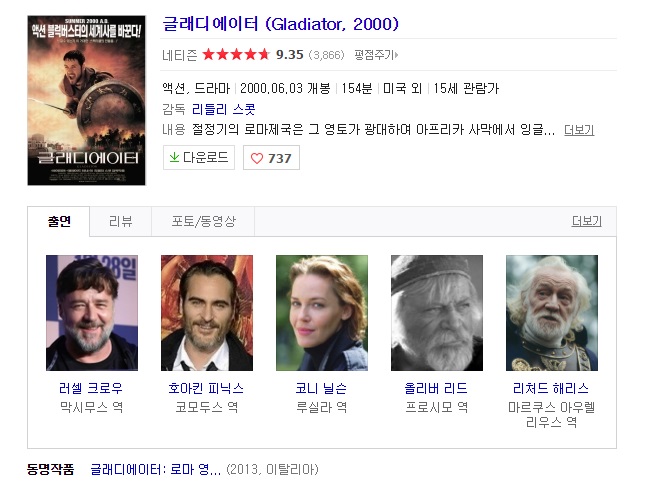Click 평점주기 to rate the movie
This screenshot has width=645, height=486.
(x=376, y=55)
